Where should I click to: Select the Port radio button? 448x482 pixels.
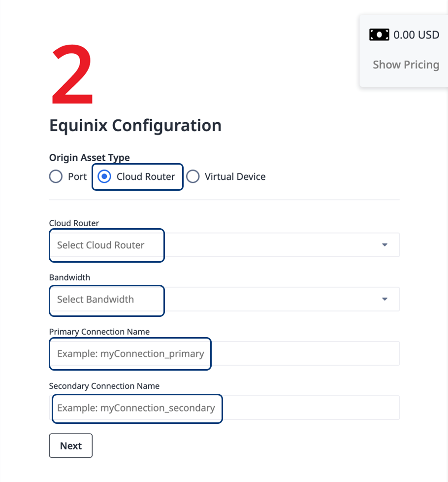click(x=56, y=176)
